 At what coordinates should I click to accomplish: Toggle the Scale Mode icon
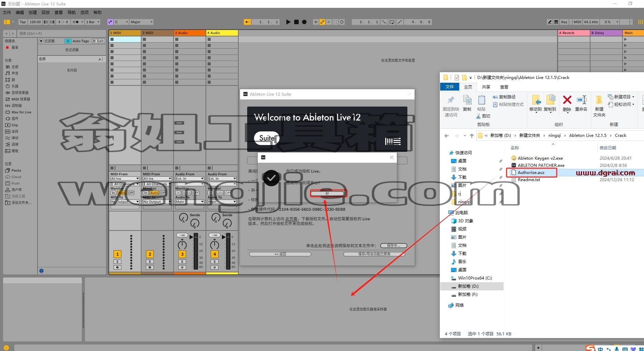click(110, 22)
